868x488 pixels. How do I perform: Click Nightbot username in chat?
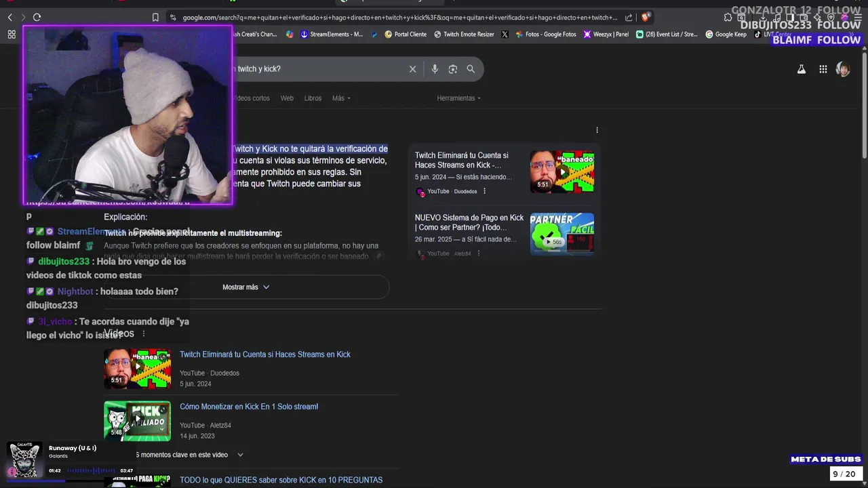pos(75,291)
